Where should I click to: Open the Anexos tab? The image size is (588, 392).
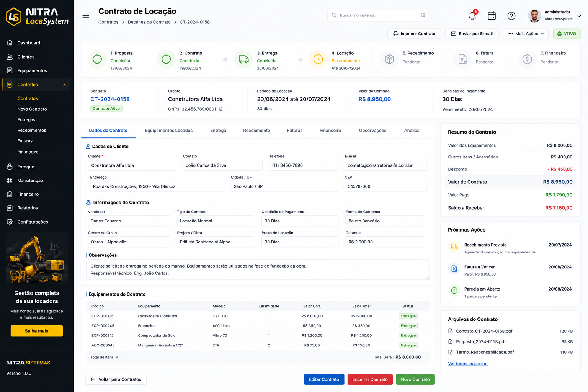point(412,131)
